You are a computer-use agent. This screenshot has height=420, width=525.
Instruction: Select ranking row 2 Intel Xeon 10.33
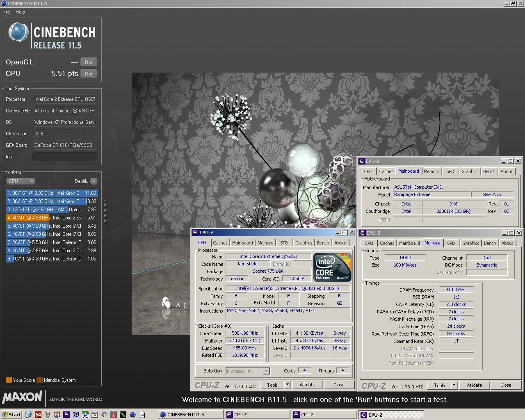[52, 201]
